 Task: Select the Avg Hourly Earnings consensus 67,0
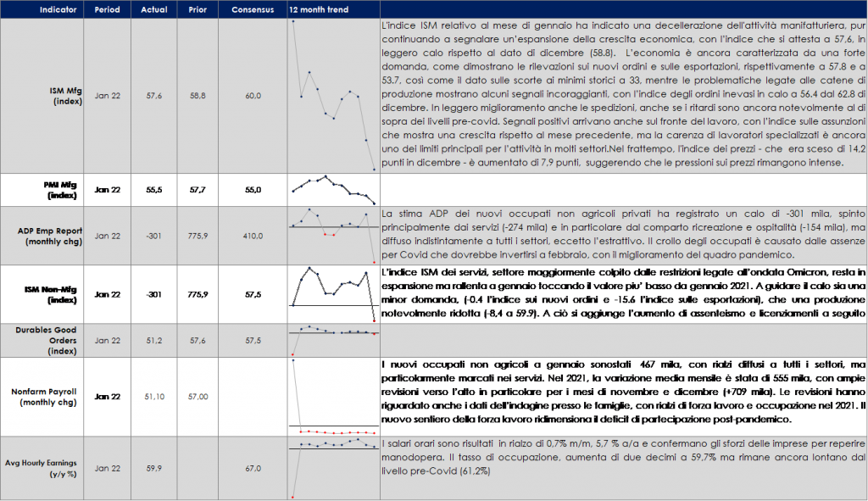[251, 467]
